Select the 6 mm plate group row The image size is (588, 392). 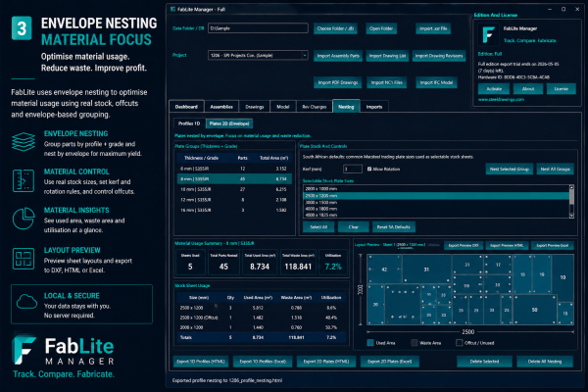(234, 169)
